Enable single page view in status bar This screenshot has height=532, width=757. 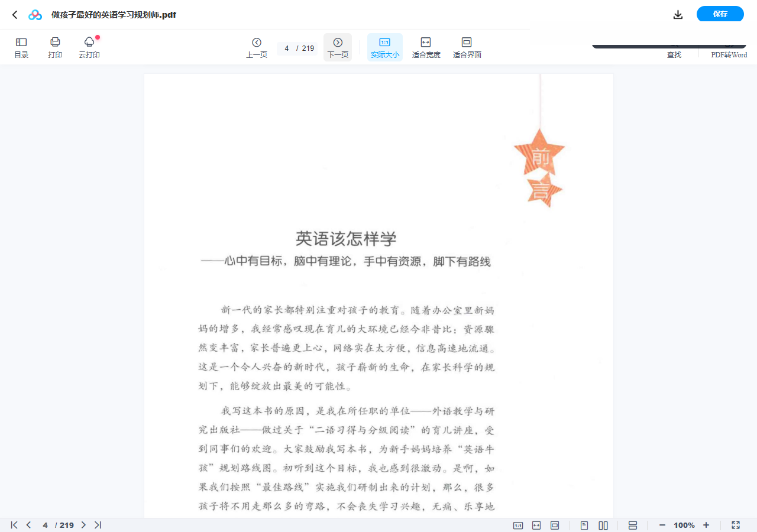584,525
